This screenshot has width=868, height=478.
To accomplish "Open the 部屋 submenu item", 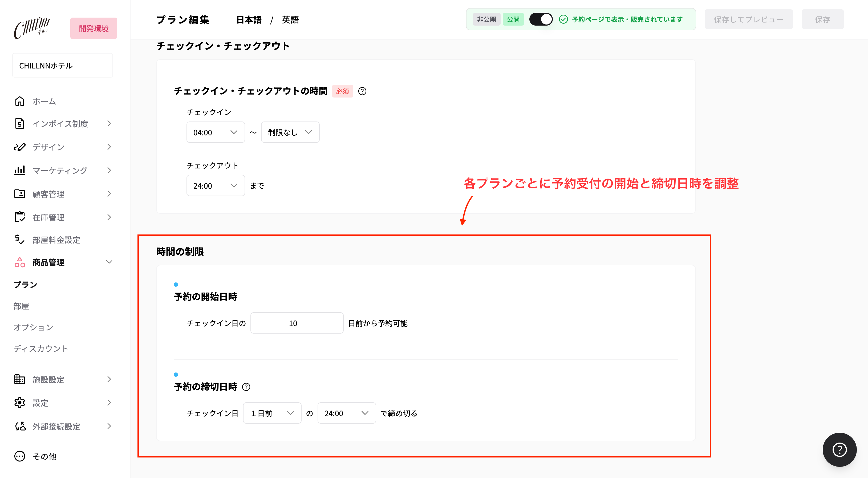I will (x=21, y=306).
